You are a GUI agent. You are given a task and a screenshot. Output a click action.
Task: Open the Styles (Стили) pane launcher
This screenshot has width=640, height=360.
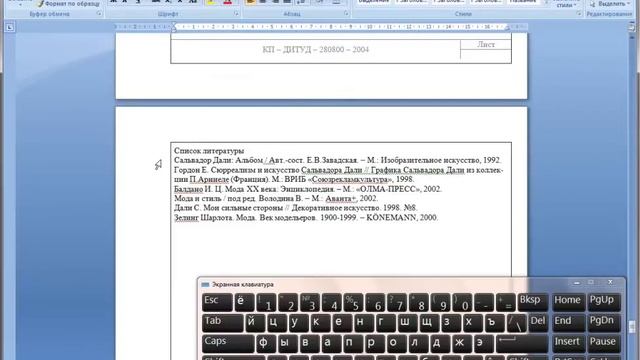click(579, 14)
